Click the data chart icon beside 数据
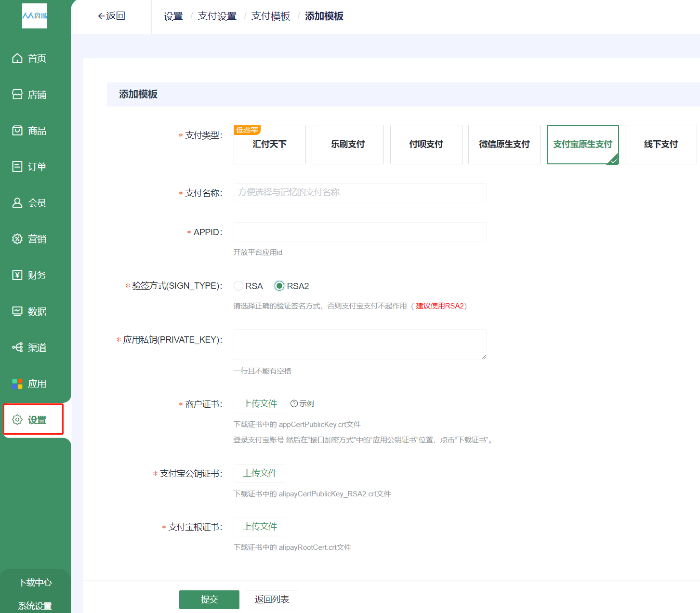 17,311
